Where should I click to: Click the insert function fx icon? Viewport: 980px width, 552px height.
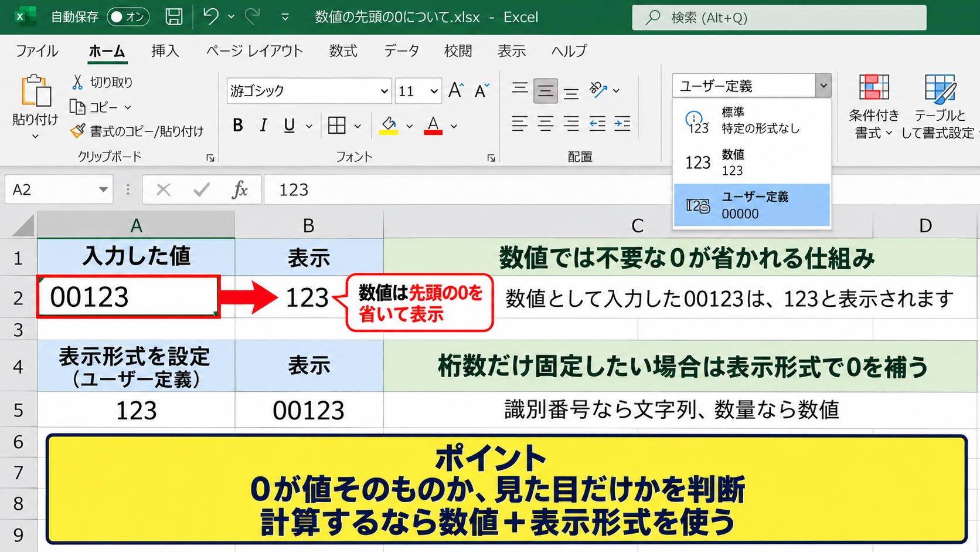click(239, 189)
